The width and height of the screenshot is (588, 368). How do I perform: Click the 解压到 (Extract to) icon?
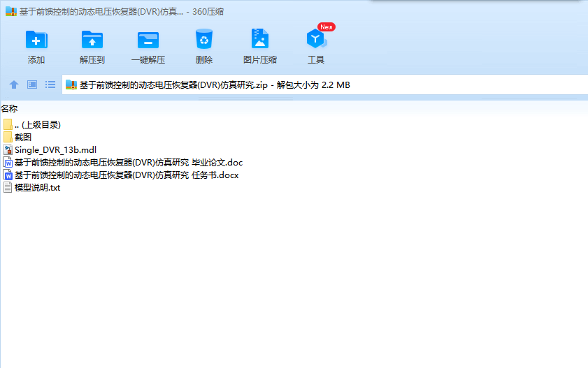(92, 40)
